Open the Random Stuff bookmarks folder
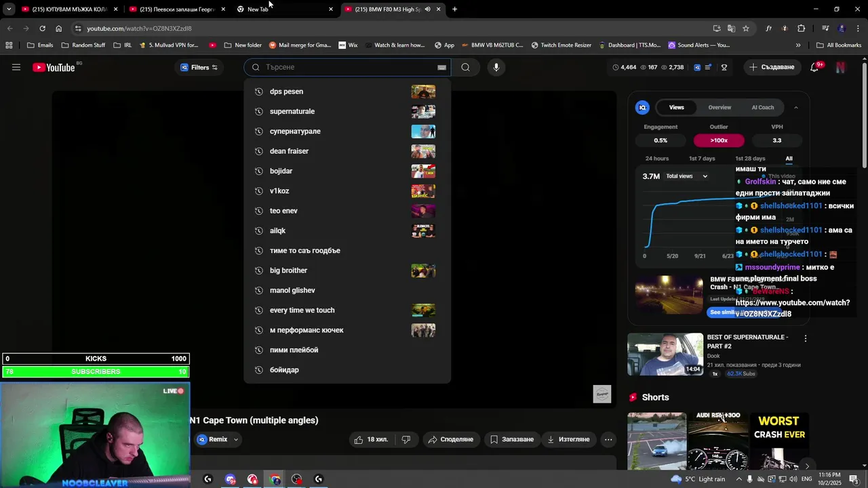Viewport: 868px width, 488px height. click(x=83, y=45)
